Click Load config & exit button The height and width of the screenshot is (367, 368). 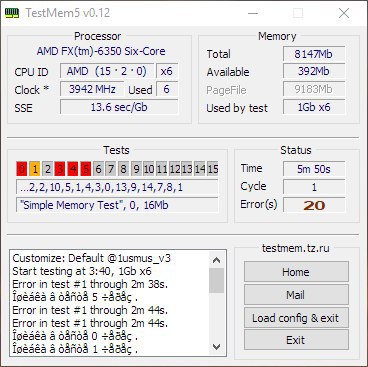pos(296,318)
